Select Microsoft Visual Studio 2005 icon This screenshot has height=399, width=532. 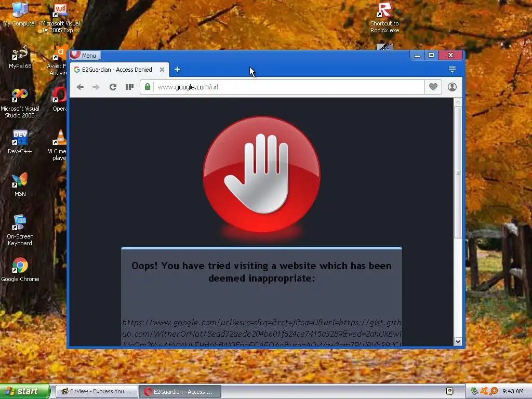(x=20, y=103)
